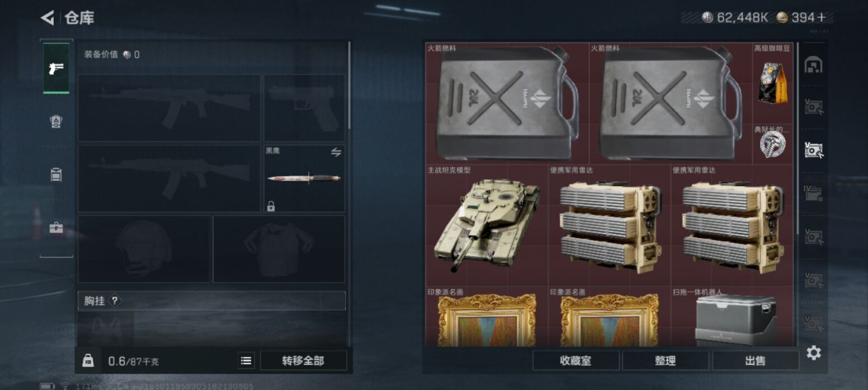Open the highlighted storage box tab on right
Viewport: 868px width, 390px height.
[x=813, y=150]
